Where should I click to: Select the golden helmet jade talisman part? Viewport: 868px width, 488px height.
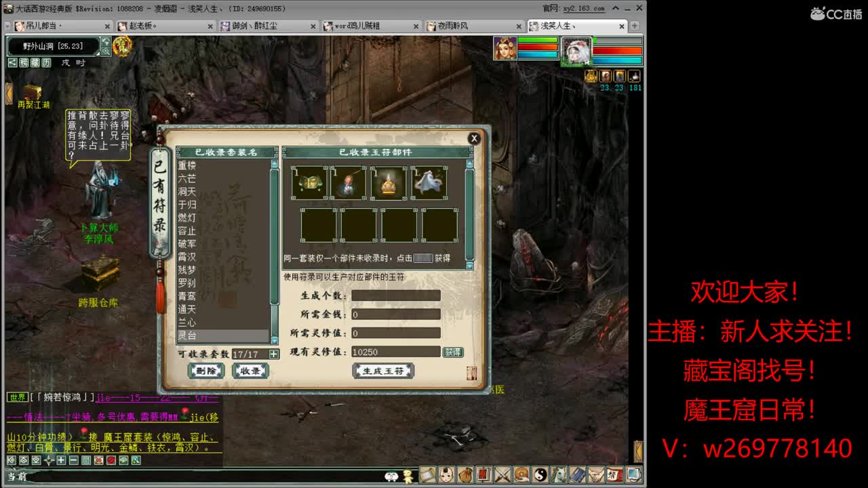(x=389, y=183)
